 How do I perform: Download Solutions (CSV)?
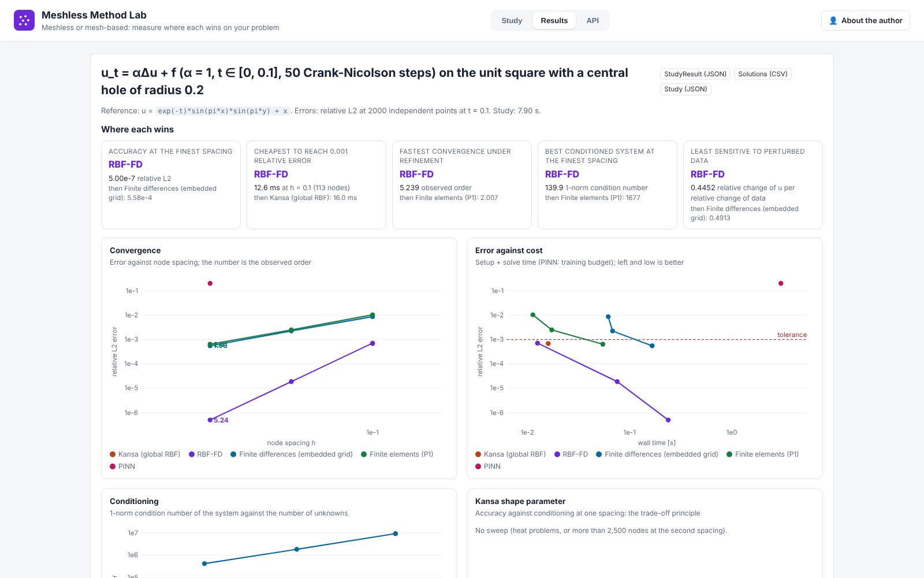762,74
